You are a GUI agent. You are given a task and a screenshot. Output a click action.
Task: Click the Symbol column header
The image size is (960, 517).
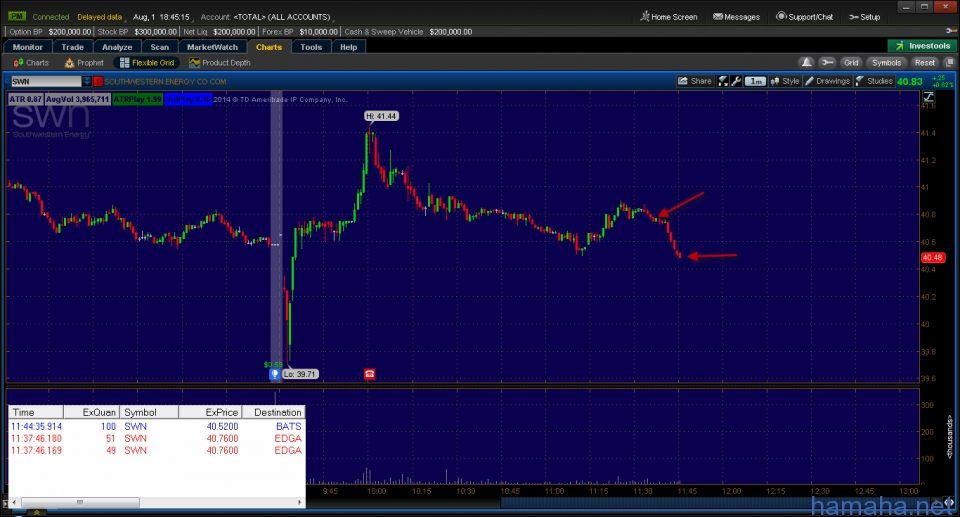[149, 412]
